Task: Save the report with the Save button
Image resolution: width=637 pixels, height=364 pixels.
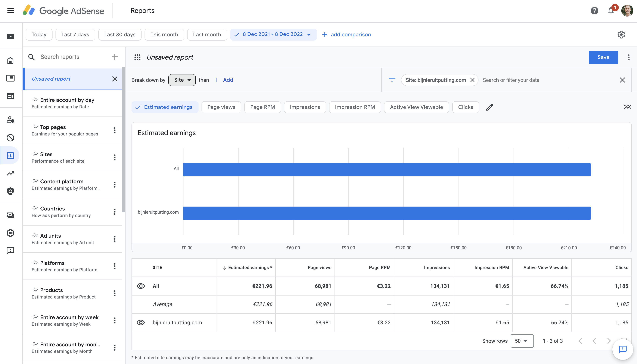Action: (603, 57)
